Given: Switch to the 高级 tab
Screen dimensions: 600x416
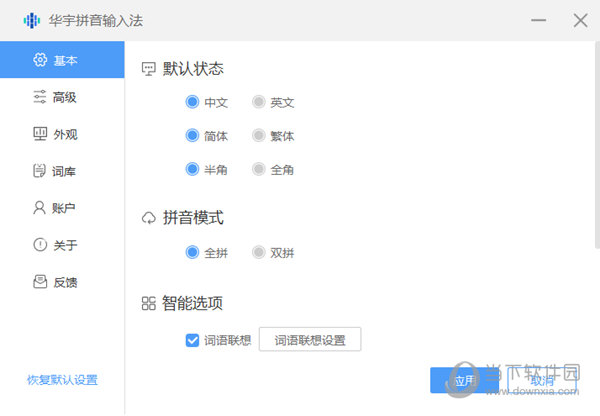Looking at the screenshot, I should (x=62, y=97).
